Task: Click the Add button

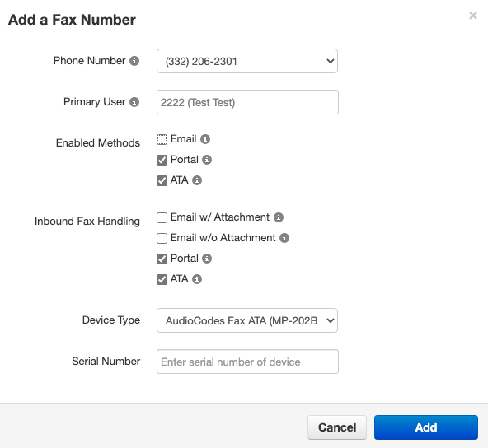Action: tap(425, 427)
